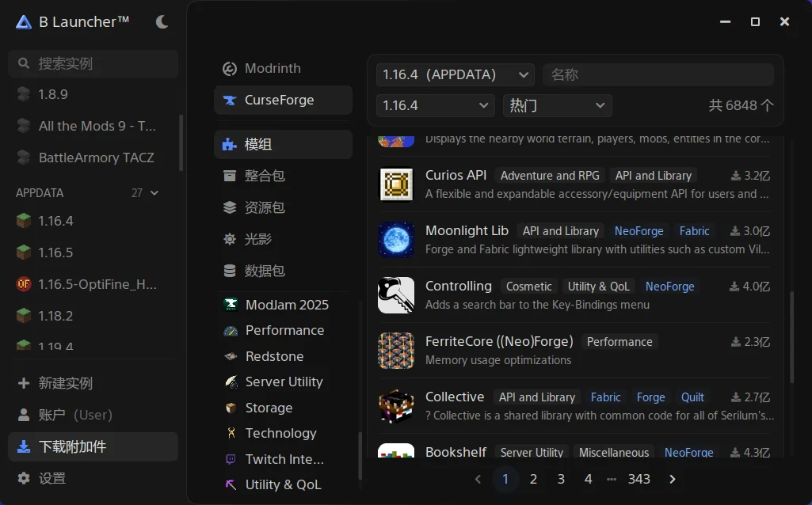Click the 名称 name search field

[658, 74]
